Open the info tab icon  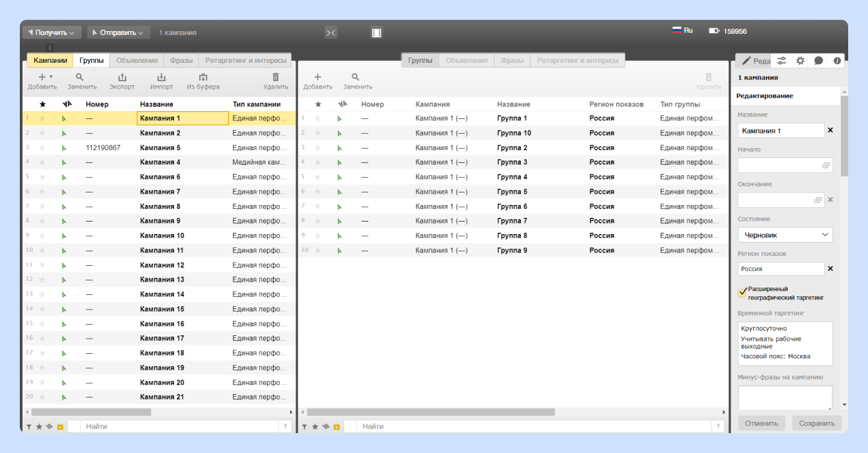[837, 61]
